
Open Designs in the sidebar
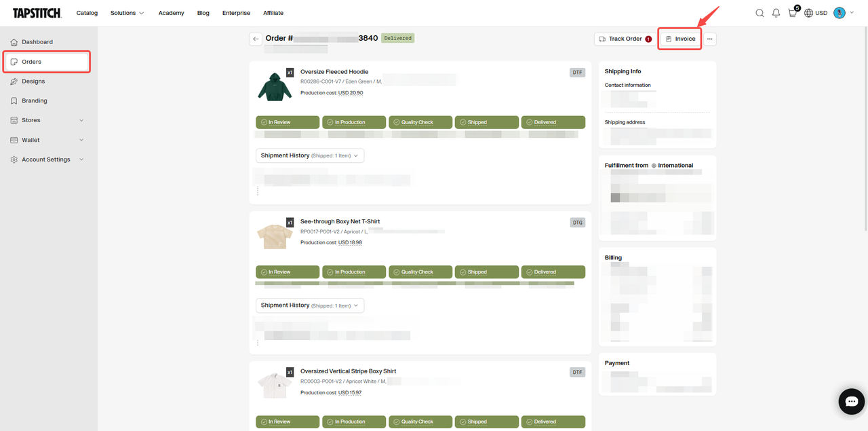(x=33, y=81)
